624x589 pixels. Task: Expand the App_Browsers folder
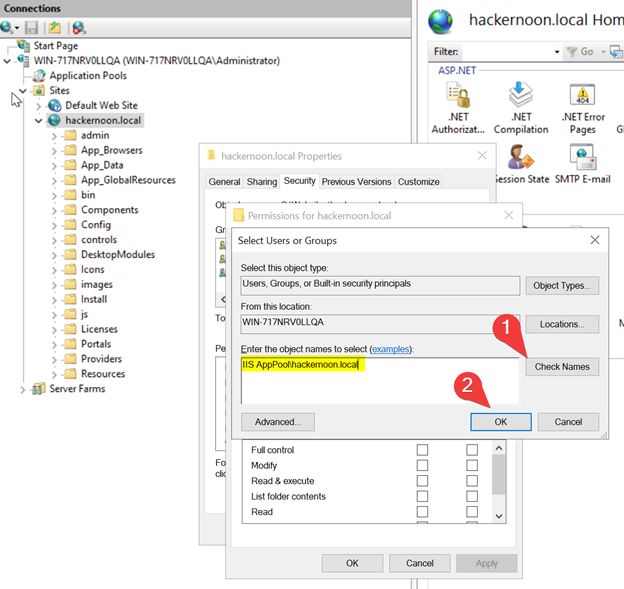pos(55,151)
